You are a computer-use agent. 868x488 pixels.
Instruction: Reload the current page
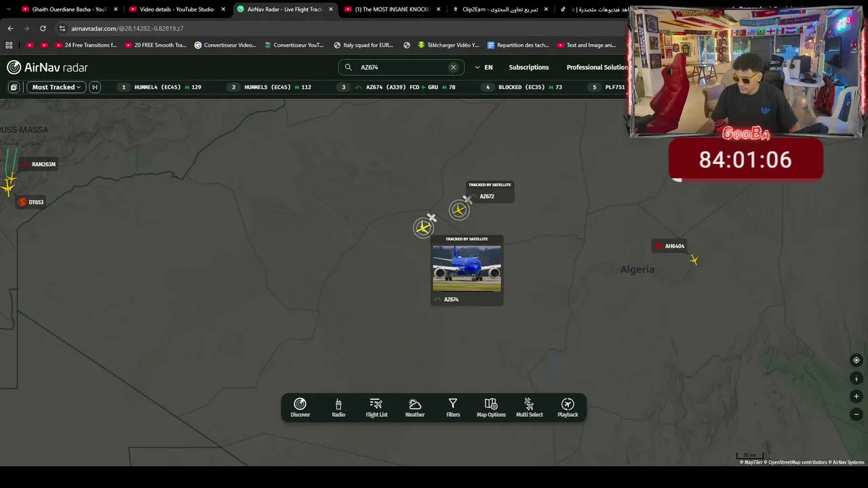43,28
